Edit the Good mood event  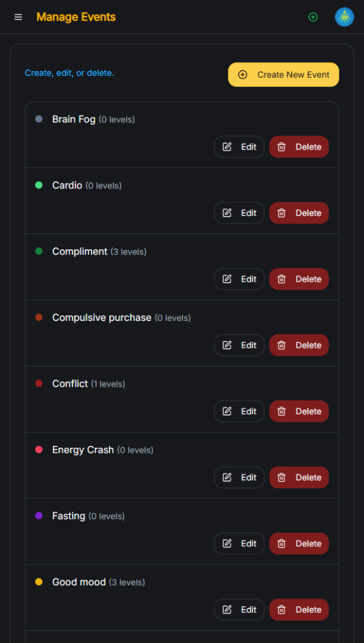239,609
